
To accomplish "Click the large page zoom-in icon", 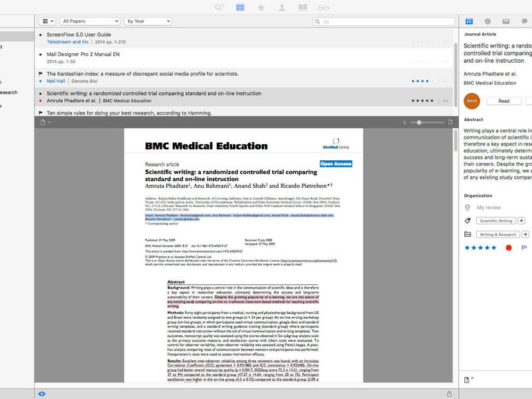I will pos(450,122).
